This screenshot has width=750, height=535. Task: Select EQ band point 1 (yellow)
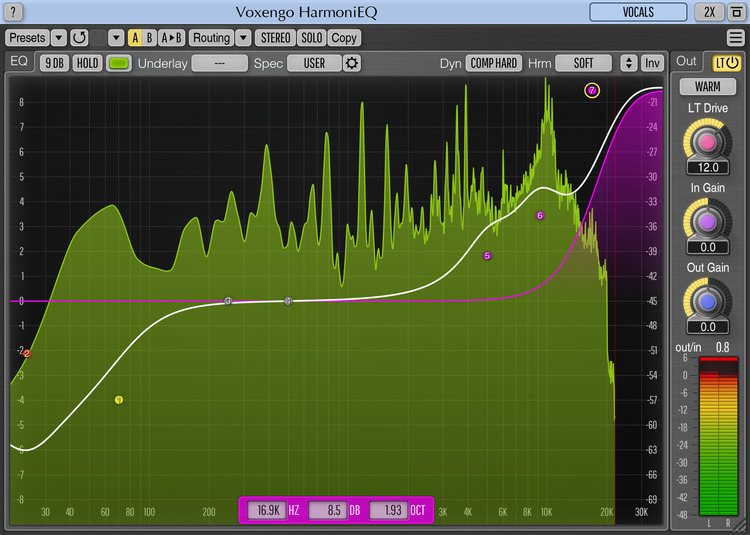119,400
